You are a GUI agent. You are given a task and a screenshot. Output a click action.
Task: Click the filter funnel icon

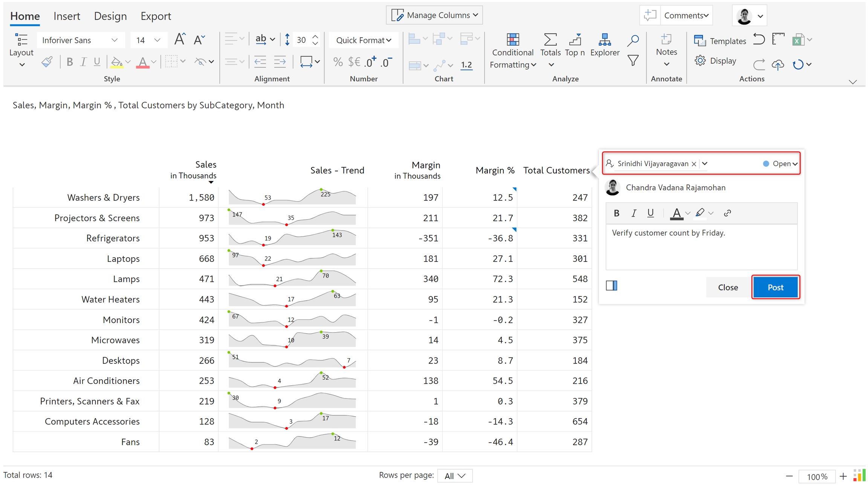tap(633, 60)
